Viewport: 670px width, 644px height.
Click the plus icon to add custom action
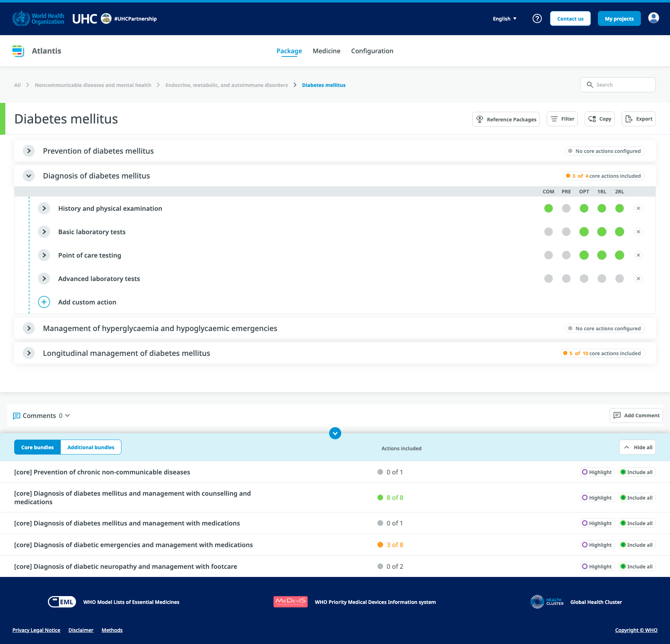coord(44,302)
